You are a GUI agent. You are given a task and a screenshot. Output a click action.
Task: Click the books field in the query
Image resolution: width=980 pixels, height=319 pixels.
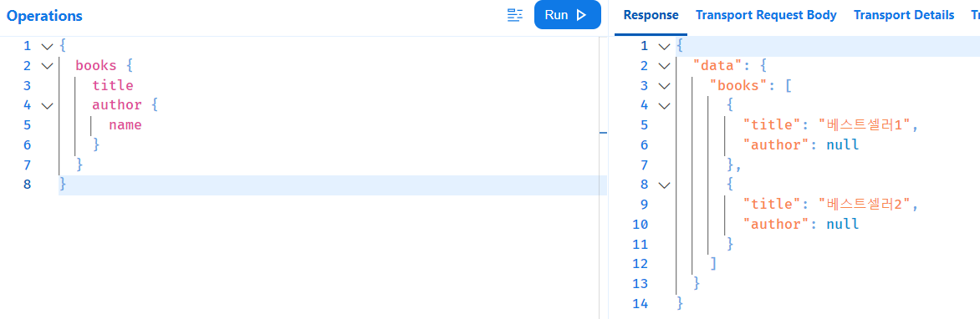(96, 65)
